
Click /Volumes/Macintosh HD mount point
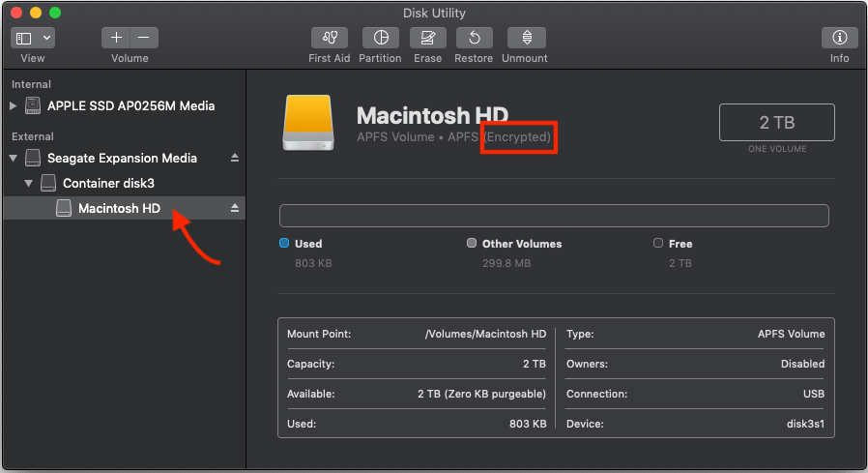coord(485,334)
